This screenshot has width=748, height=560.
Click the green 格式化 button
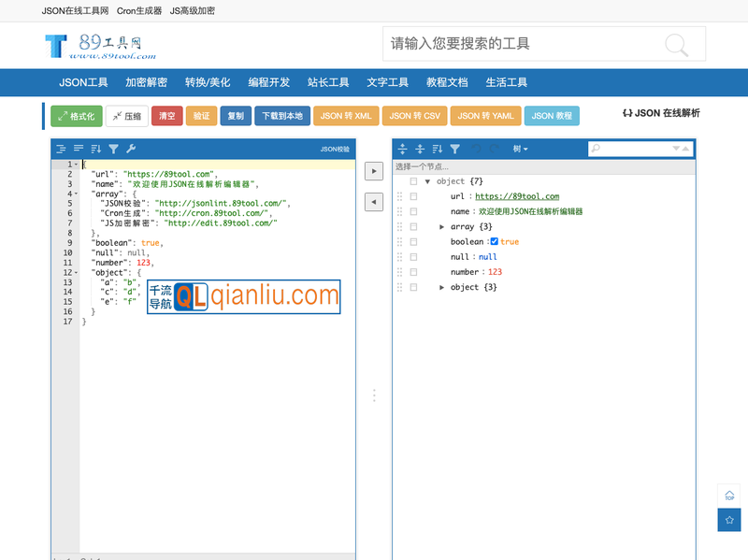77,116
